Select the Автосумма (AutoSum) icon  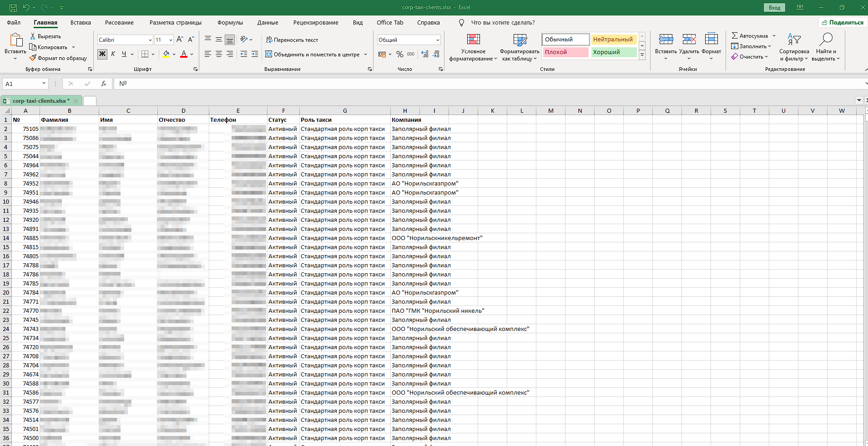coord(736,35)
